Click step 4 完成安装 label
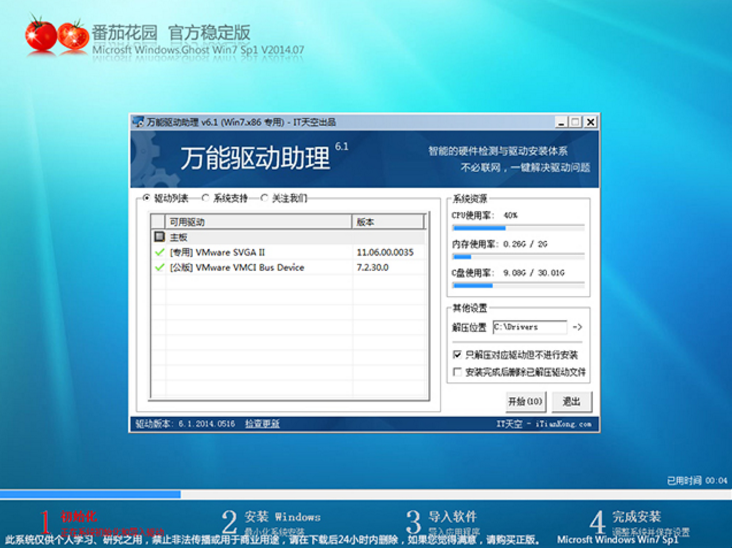 pos(637,516)
